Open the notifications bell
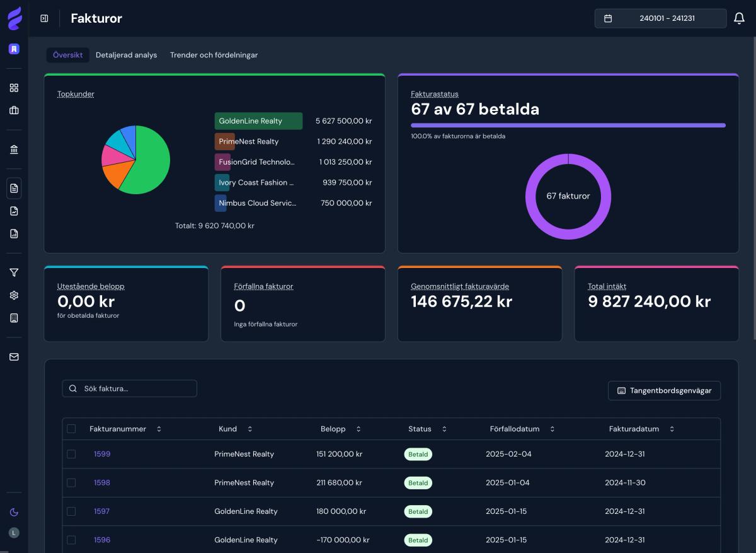Viewport: 756px width, 553px height. [739, 19]
